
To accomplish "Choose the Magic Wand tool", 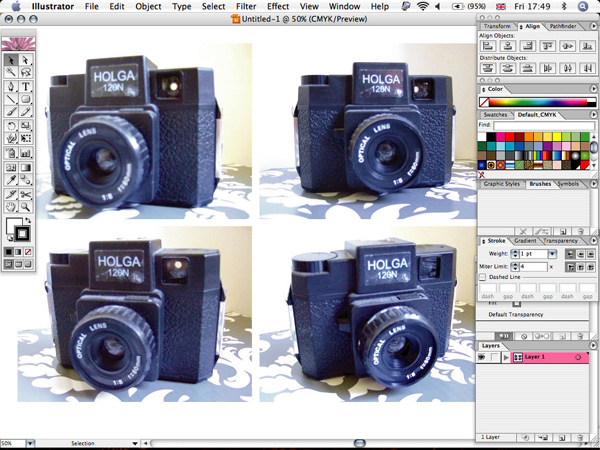I will pyautogui.click(x=11, y=72).
